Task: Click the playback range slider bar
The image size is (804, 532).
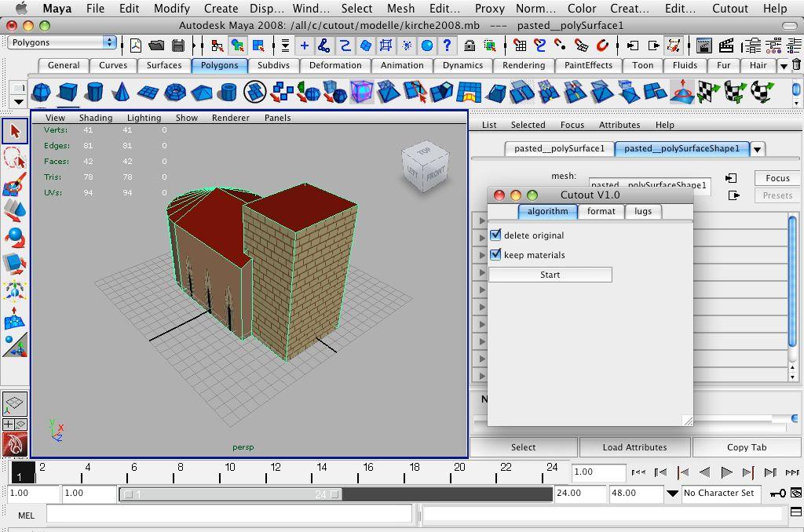Action: (231, 494)
